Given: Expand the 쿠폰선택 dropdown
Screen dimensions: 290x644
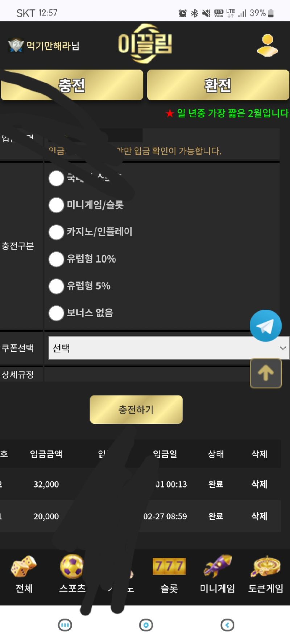Looking at the screenshot, I should (x=169, y=348).
